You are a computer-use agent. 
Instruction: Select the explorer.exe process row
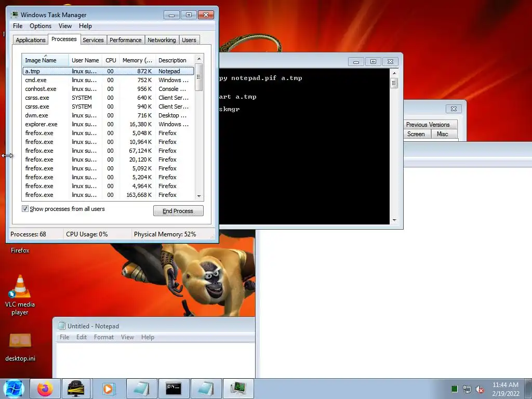pos(108,124)
